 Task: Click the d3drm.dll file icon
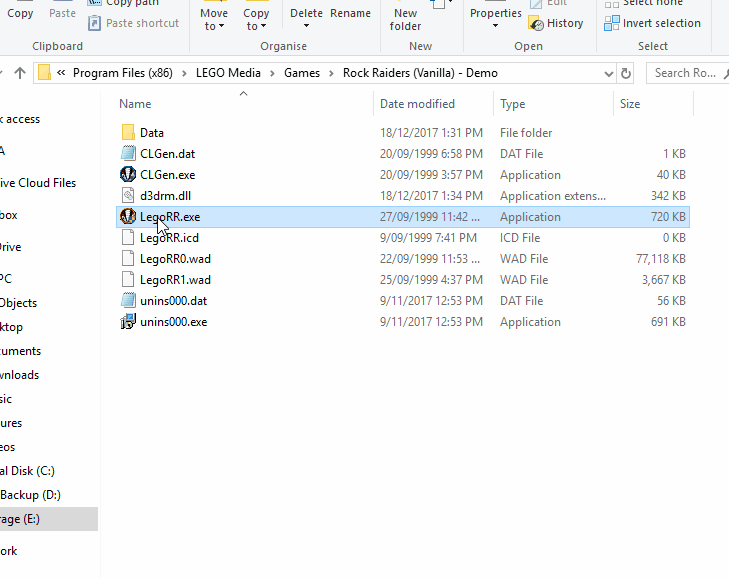(x=128, y=195)
